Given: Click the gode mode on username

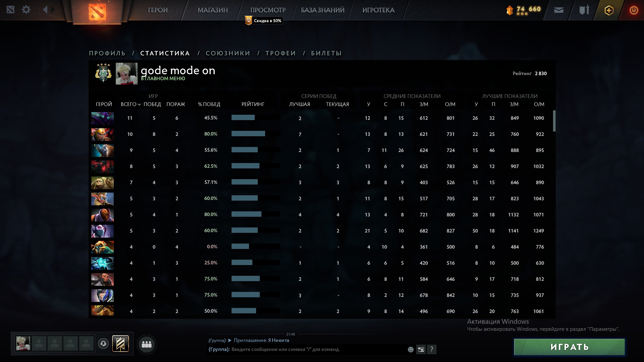Looking at the screenshot, I should [x=178, y=70].
